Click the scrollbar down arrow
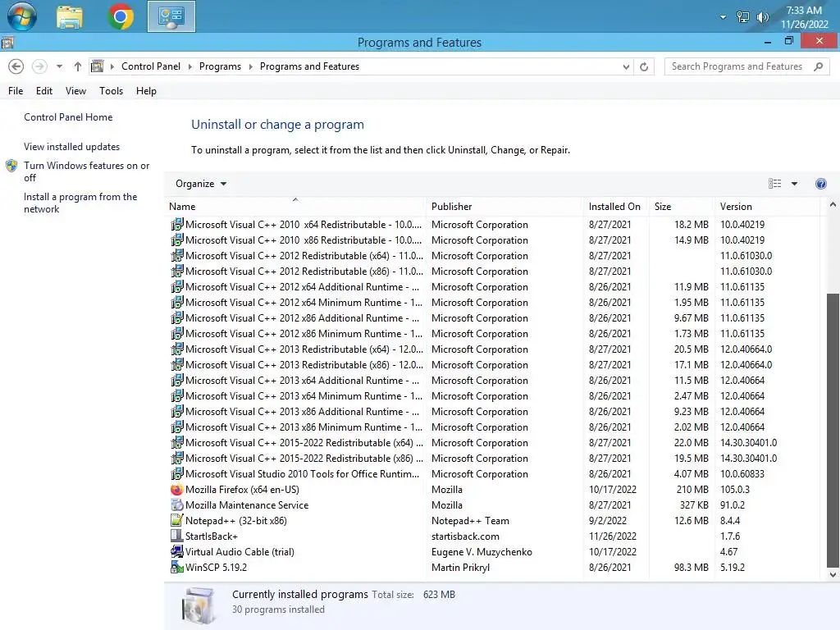Screen dimensions: 840x630 (833, 574)
